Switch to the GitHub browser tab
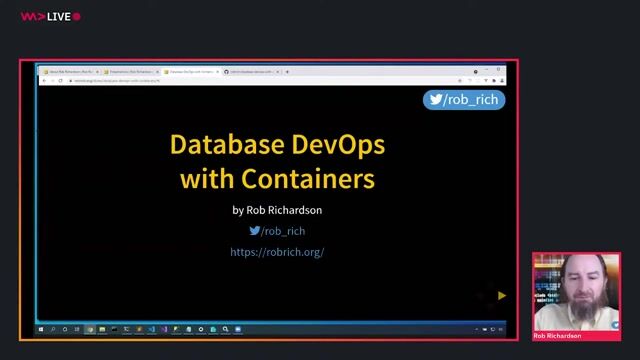The image size is (640, 360). [251, 72]
